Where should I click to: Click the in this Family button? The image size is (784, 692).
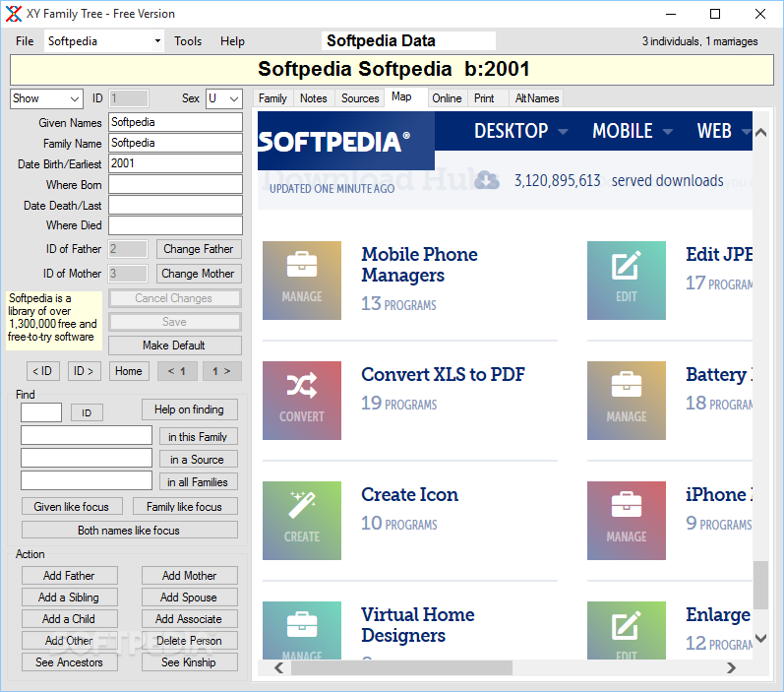coord(198,437)
